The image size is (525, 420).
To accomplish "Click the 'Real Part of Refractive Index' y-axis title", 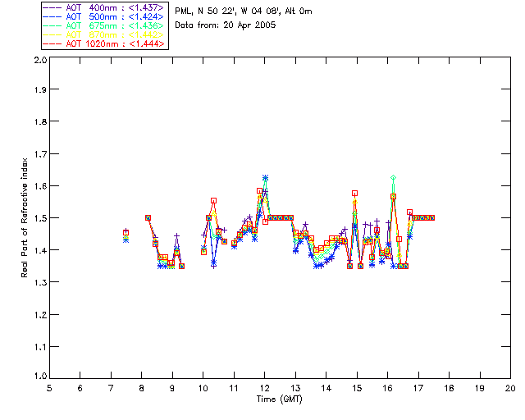I will [x=24, y=217].
